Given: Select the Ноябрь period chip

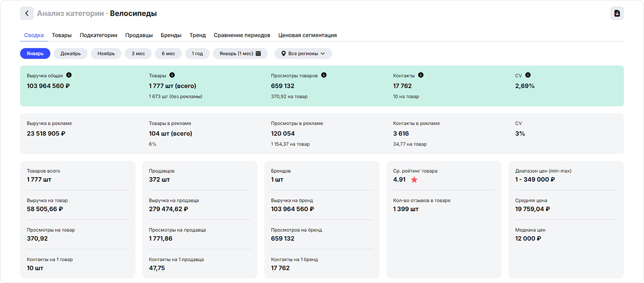Looking at the screenshot, I should tap(106, 53).
